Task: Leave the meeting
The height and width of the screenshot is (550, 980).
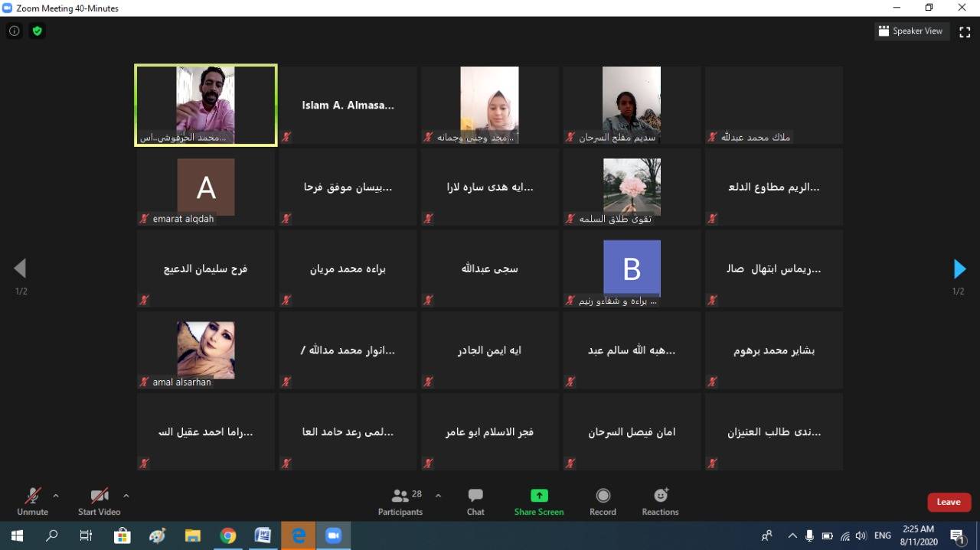Action: pyautogui.click(x=949, y=502)
